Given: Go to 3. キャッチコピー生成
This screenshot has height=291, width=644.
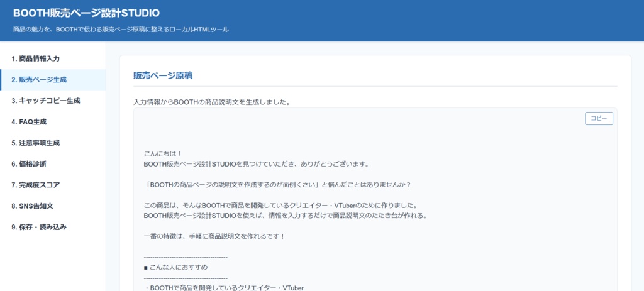Looking at the screenshot, I should point(53,101).
